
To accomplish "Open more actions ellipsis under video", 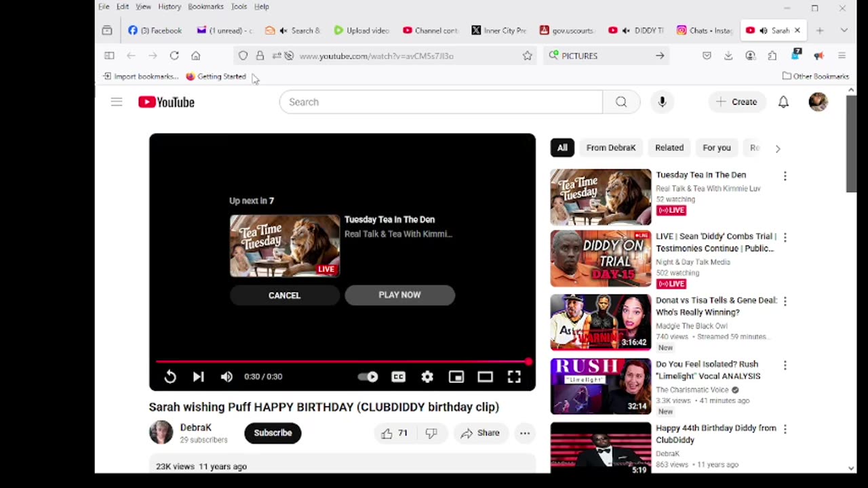I will [525, 433].
